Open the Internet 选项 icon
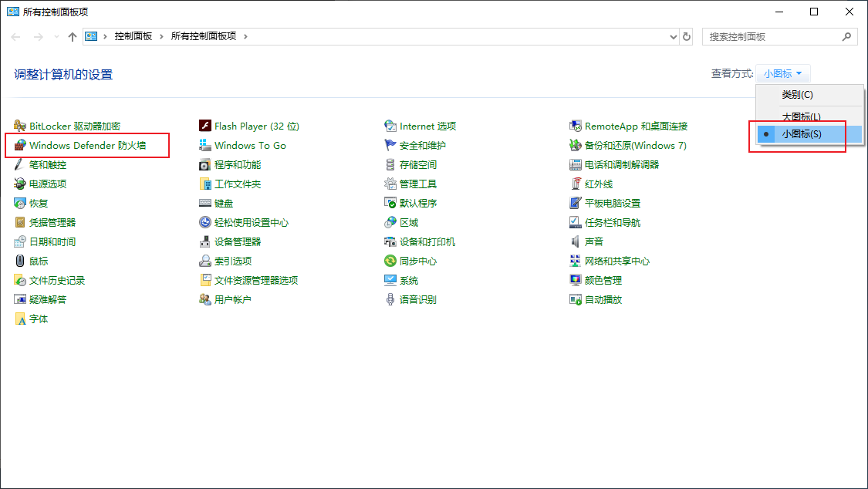868x489 pixels. pos(390,126)
